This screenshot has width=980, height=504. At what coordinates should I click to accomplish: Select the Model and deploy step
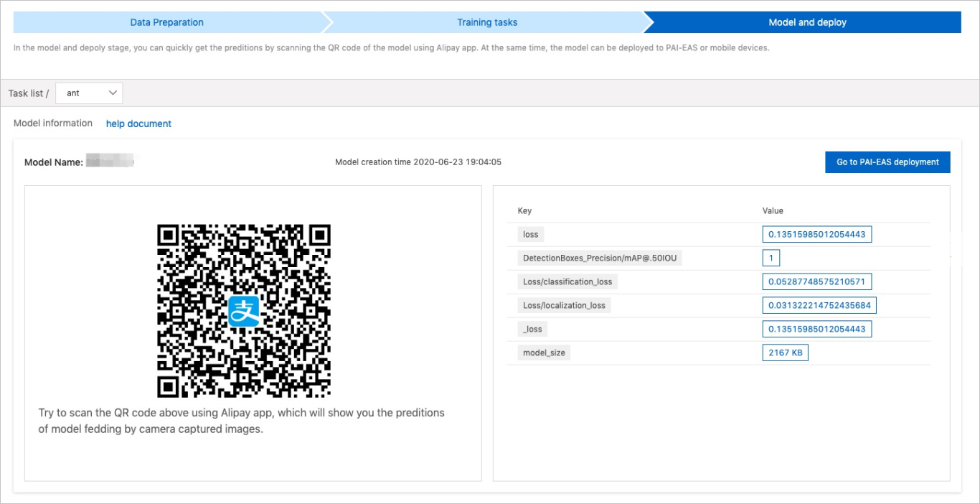[807, 22]
